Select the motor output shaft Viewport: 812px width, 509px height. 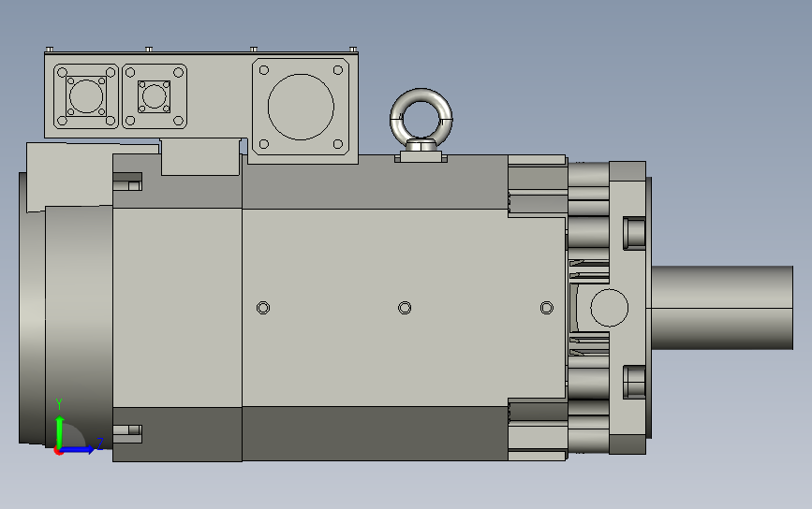722,308
